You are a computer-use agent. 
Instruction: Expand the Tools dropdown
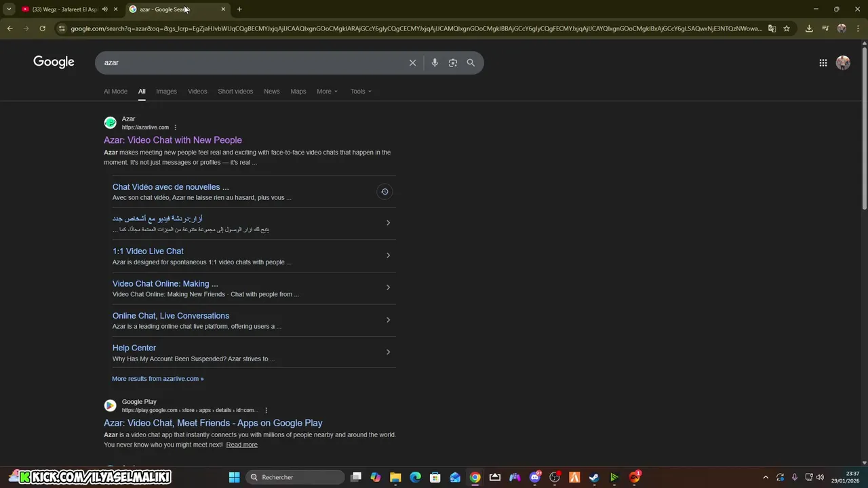click(x=361, y=91)
